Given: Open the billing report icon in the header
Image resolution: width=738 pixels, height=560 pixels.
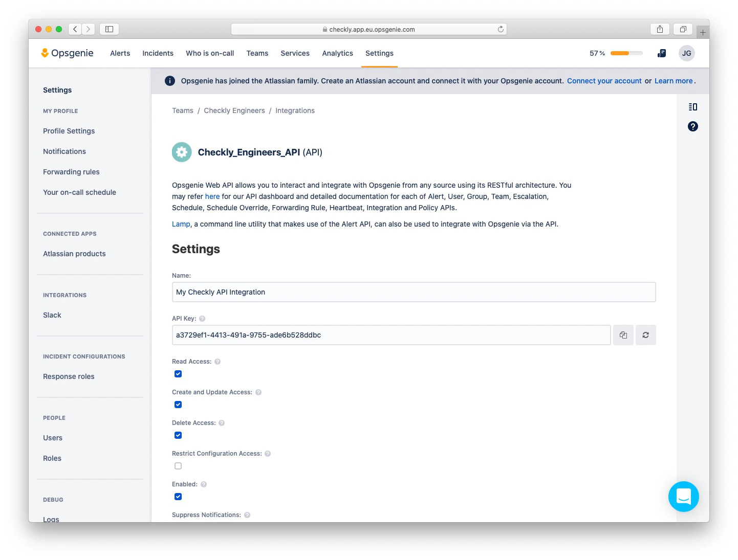Looking at the screenshot, I should [662, 53].
